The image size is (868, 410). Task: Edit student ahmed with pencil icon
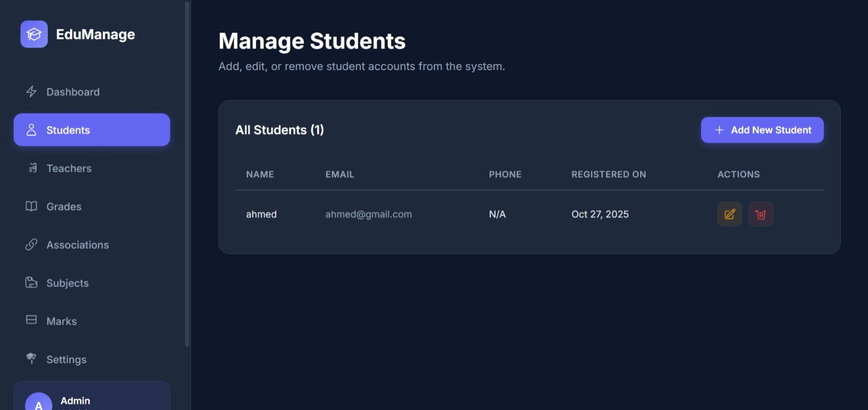tap(729, 214)
